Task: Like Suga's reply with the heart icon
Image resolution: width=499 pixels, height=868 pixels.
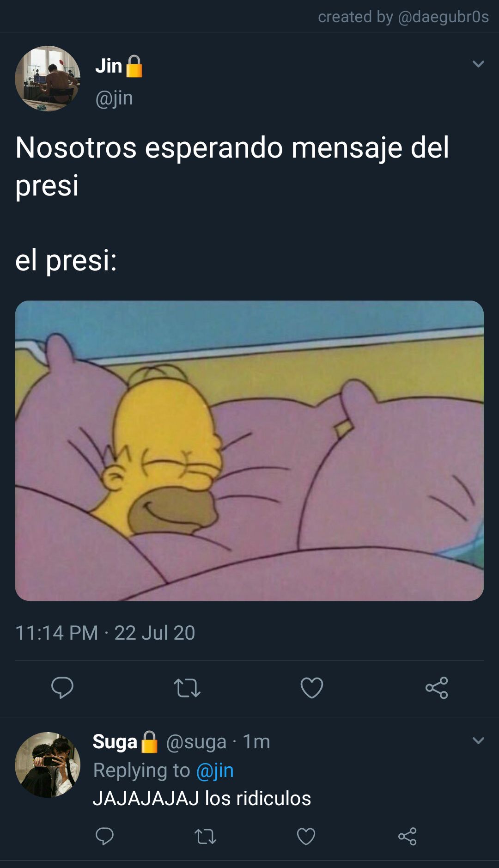Action: pos(306,837)
